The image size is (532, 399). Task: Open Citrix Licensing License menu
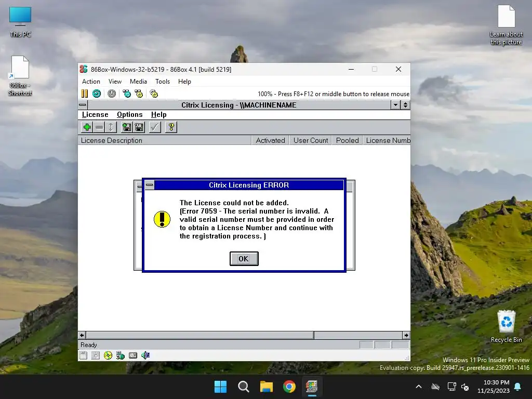(95, 115)
